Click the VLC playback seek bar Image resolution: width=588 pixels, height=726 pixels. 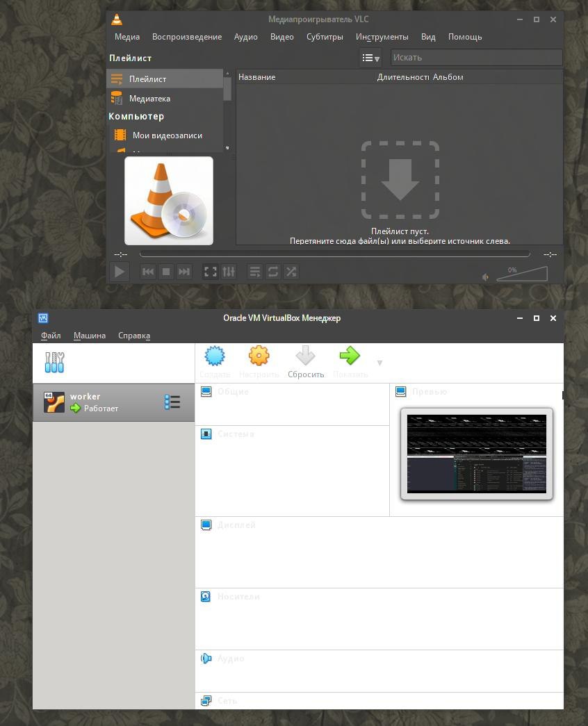pos(334,254)
